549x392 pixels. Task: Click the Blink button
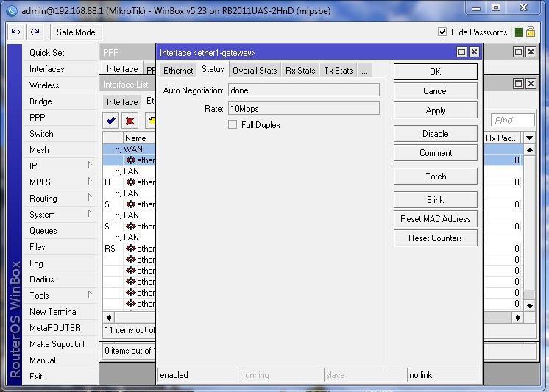coord(435,200)
